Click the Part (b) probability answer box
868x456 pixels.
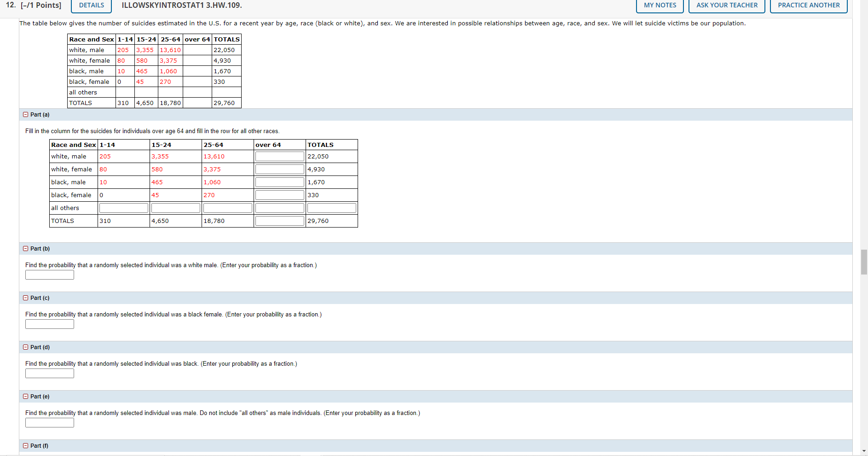point(49,275)
